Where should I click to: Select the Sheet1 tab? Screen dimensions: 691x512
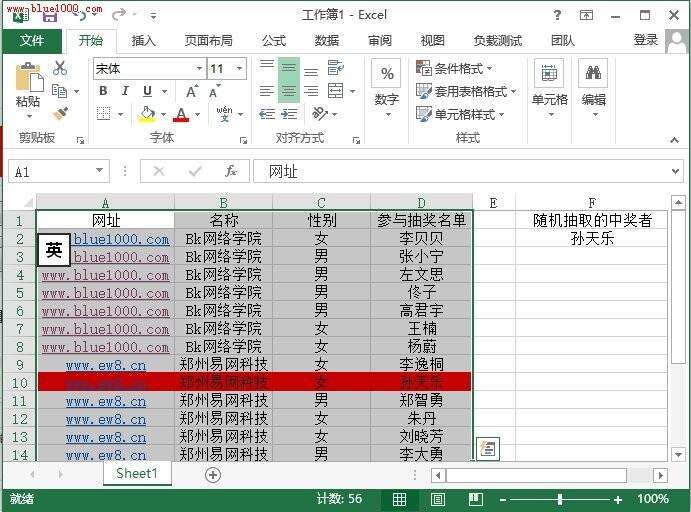[137, 474]
